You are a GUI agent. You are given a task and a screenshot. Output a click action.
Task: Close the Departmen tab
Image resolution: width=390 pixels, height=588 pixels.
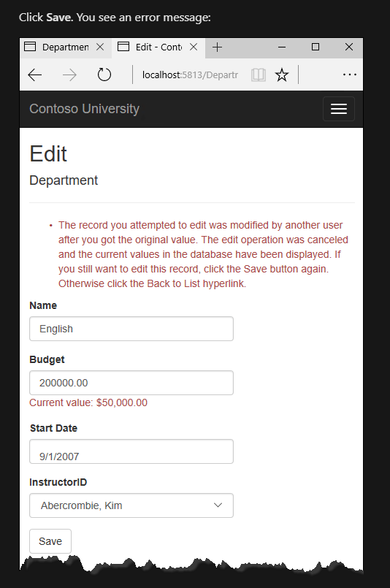tap(100, 47)
